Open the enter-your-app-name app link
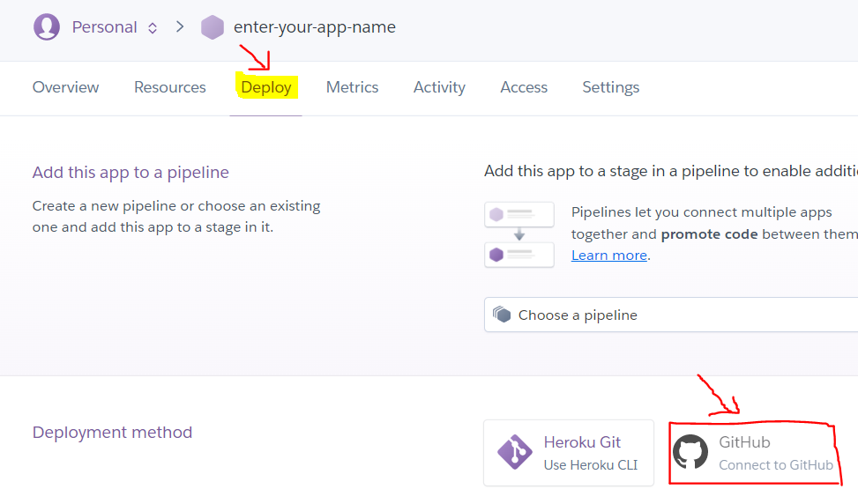This screenshot has height=504, width=858. [x=315, y=26]
